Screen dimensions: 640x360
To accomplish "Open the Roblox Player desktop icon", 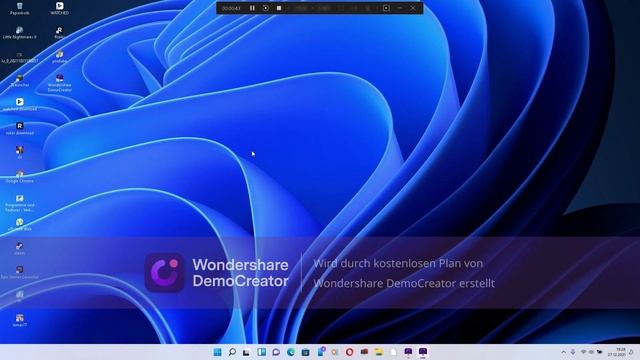I will (60, 32).
